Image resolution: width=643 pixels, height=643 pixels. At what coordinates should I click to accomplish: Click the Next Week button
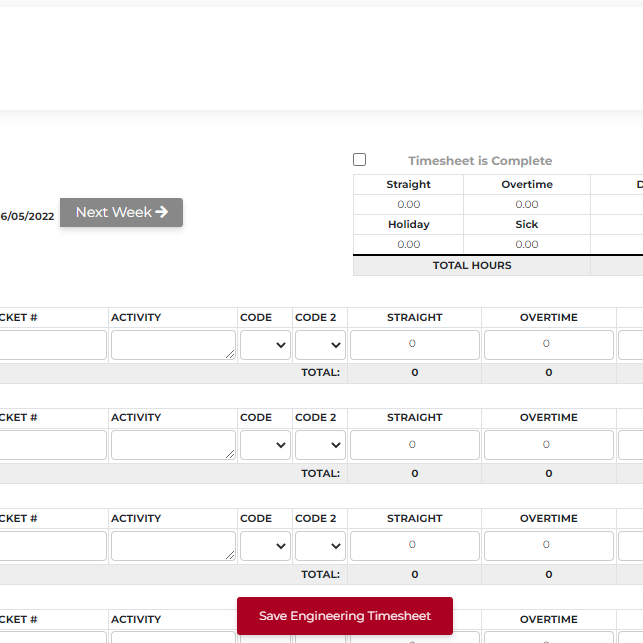pyautogui.click(x=121, y=212)
